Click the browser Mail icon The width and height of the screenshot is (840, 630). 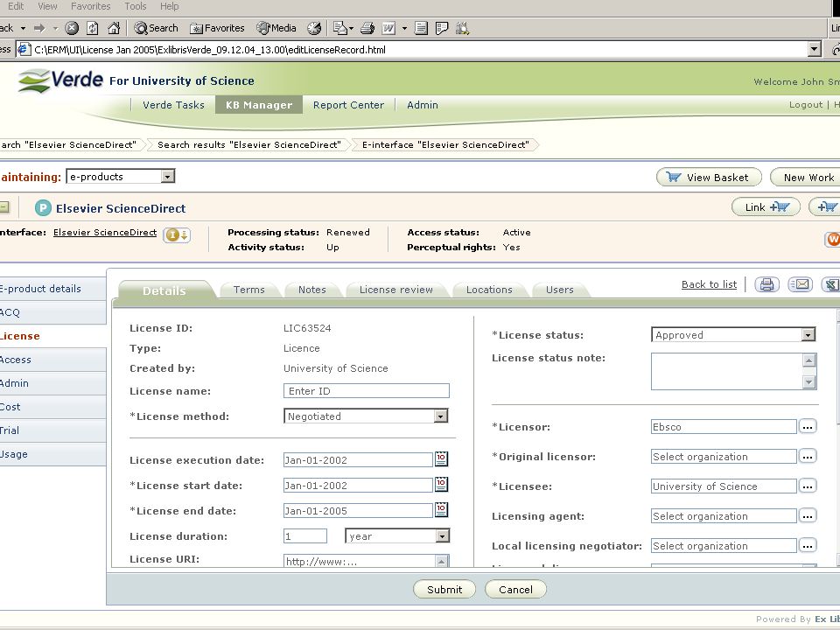point(339,28)
